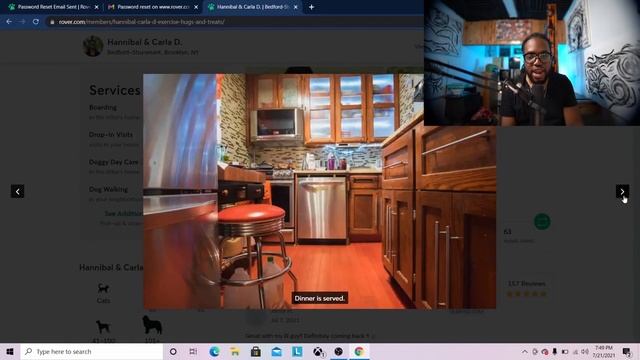This screenshot has height=360, width=640.
Task: Expand hidden system tray icons
Action: 524,351
